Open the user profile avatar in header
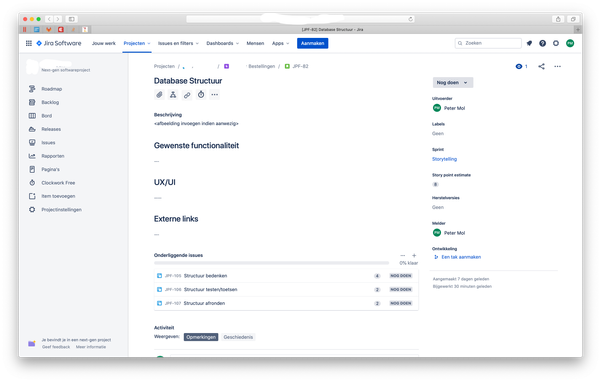 click(570, 43)
